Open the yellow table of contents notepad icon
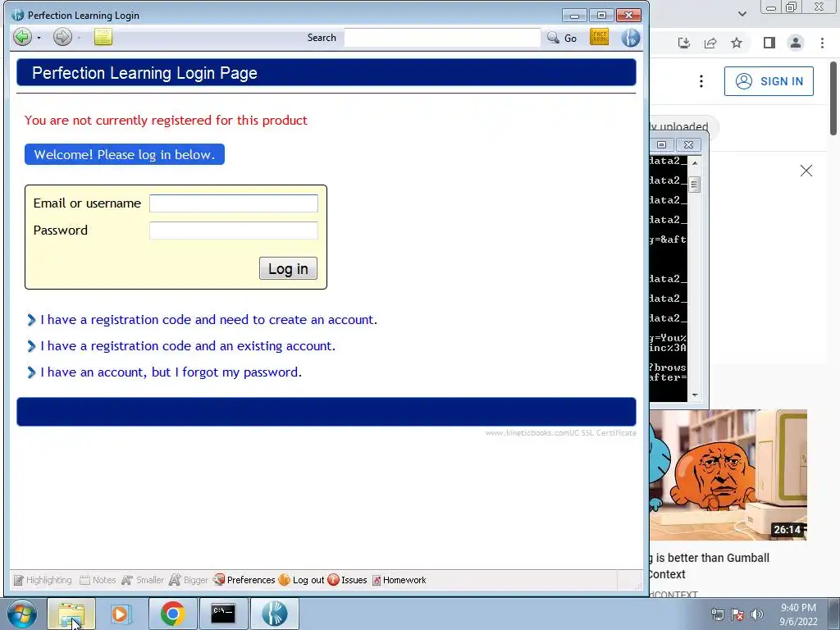840x630 pixels. pos(103,37)
